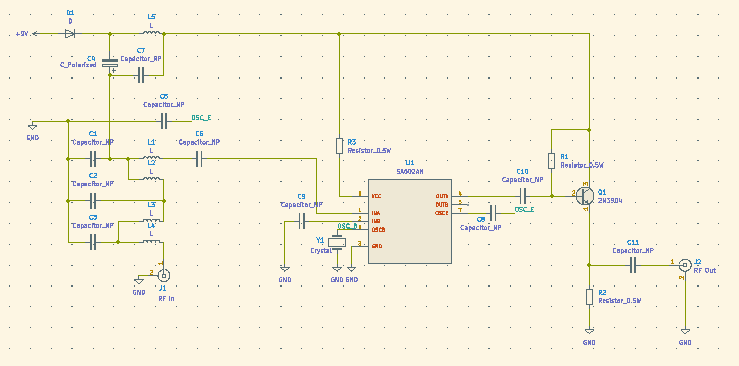
Task: Select the R3 resistor symbol
Action: point(339,146)
